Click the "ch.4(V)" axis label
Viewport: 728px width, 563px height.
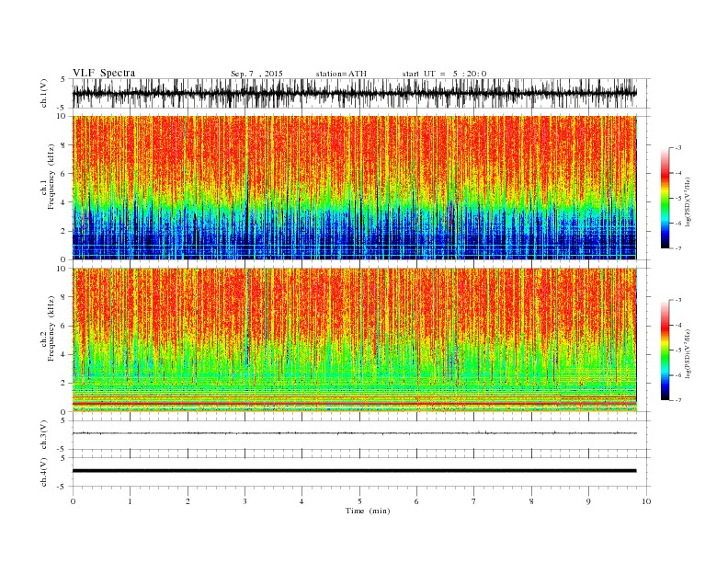[x=44, y=472]
